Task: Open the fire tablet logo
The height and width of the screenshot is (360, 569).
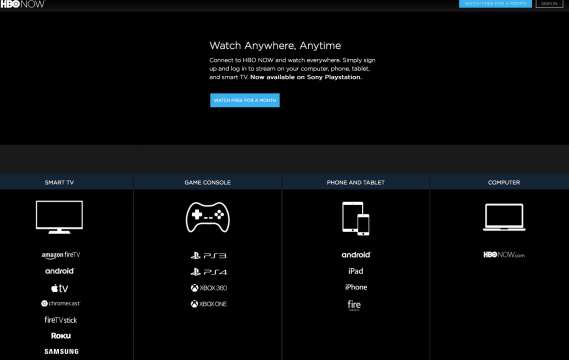Action: pos(354,305)
